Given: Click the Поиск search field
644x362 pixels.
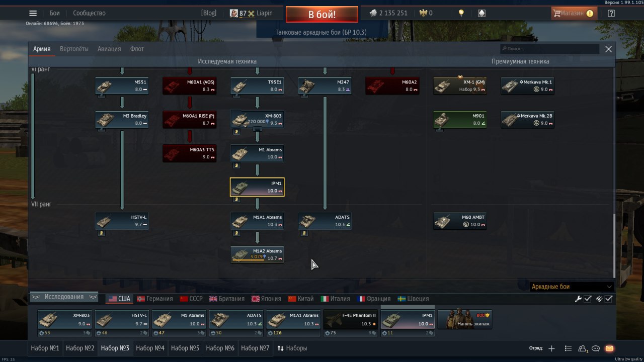Looking at the screenshot, I should pyautogui.click(x=550, y=49).
